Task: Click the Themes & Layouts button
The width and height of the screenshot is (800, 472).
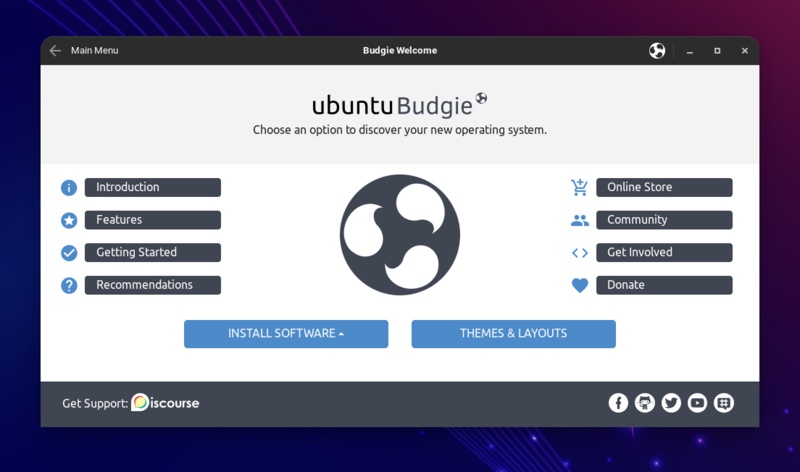Action: tap(513, 334)
